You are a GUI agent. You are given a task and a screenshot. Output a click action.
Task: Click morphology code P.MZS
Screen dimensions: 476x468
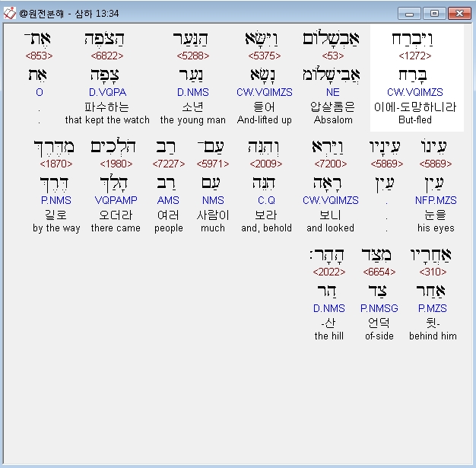coord(433,308)
